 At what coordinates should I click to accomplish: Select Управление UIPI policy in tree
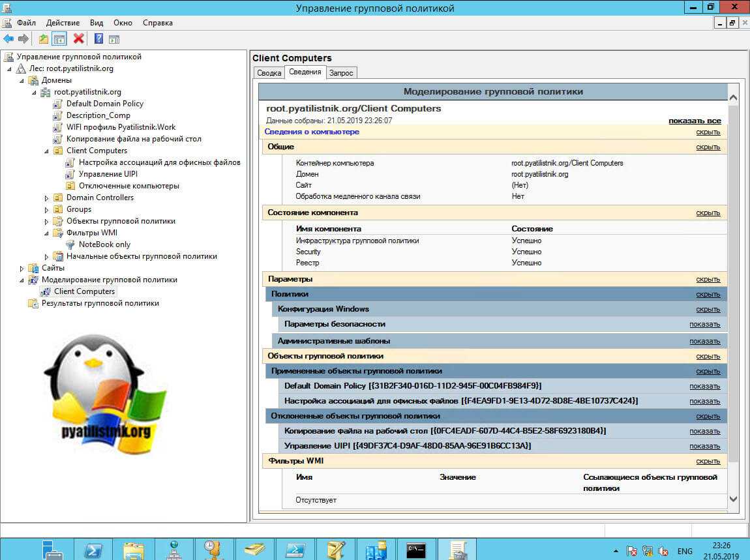click(x=108, y=174)
